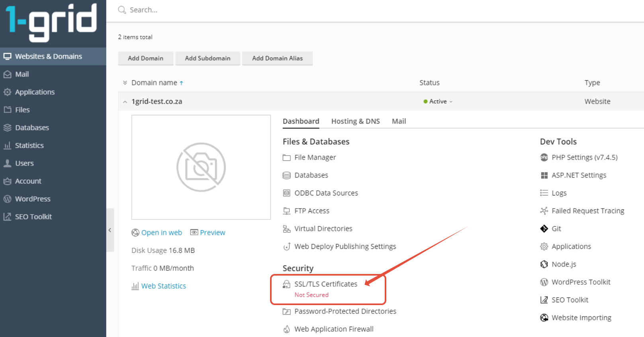The image size is (644, 337).
Task: Click the File Manager folder icon
Action: [287, 158]
